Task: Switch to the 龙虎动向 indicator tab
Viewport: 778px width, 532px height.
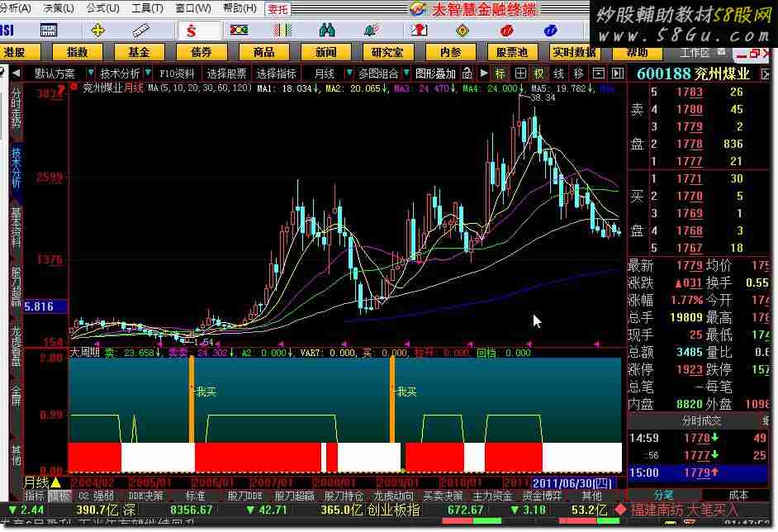Action: point(393,496)
